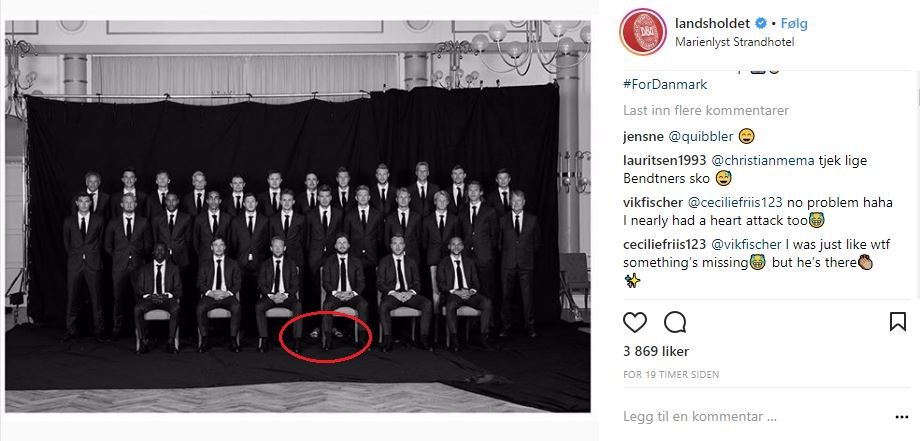This screenshot has height=441, width=920.
Task: Open comments via speech bubble icon
Action: (675, 322)
